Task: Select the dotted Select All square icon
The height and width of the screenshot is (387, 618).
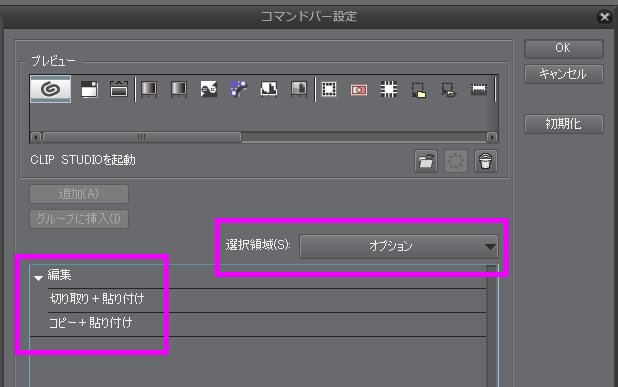Action: 329,89
